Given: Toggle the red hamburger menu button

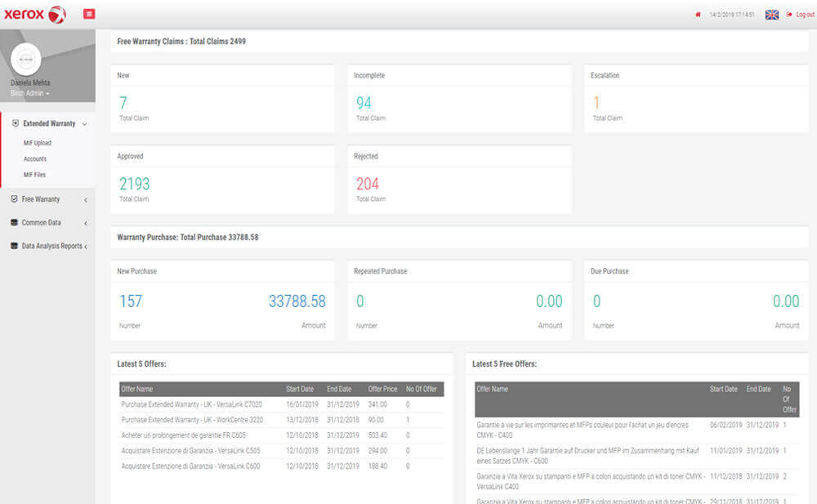Looking at the screenshot, I should (x=89, y=14).
